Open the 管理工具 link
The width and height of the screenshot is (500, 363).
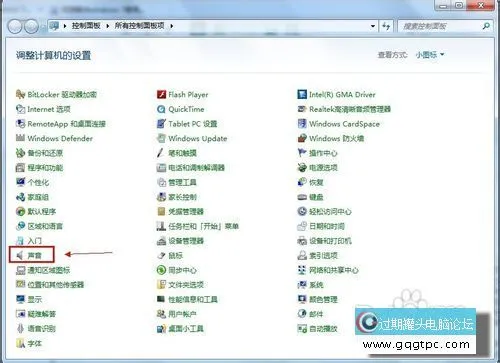[x=182, y=182]
